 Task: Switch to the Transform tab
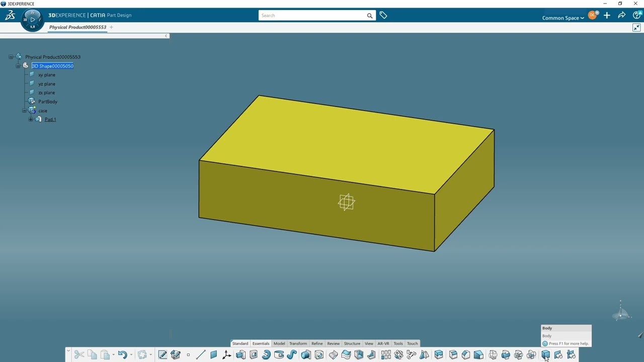pos(298,343)
